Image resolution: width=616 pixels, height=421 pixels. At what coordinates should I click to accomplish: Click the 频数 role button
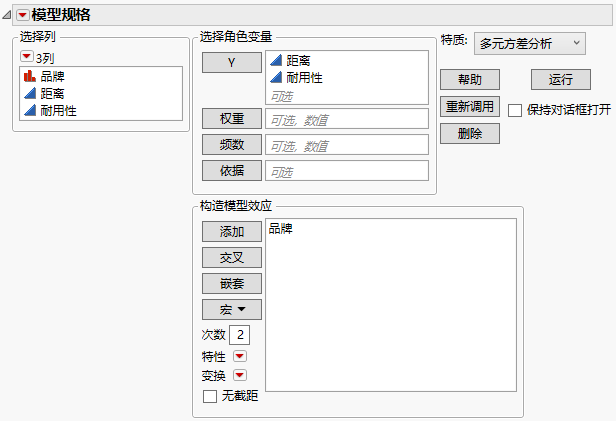coord(232,145)
